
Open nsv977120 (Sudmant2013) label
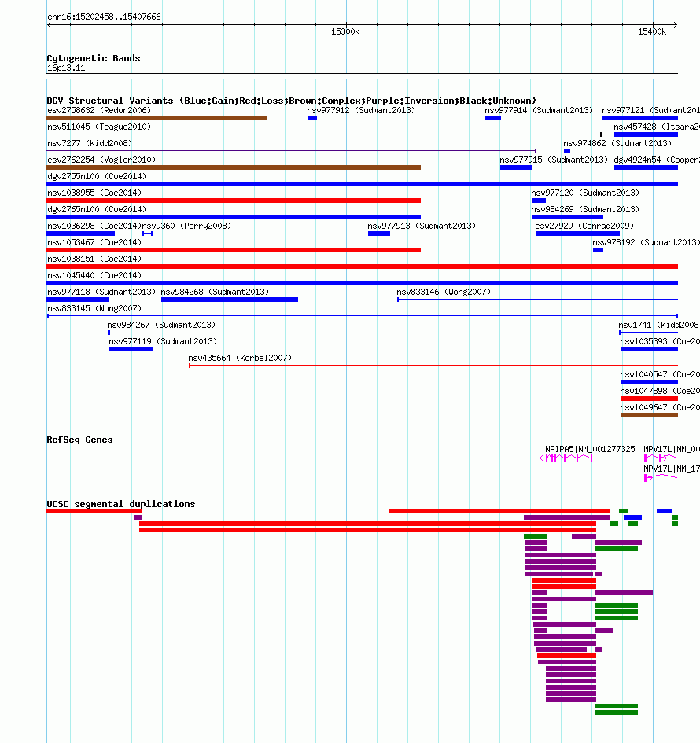tap(585, 193)
